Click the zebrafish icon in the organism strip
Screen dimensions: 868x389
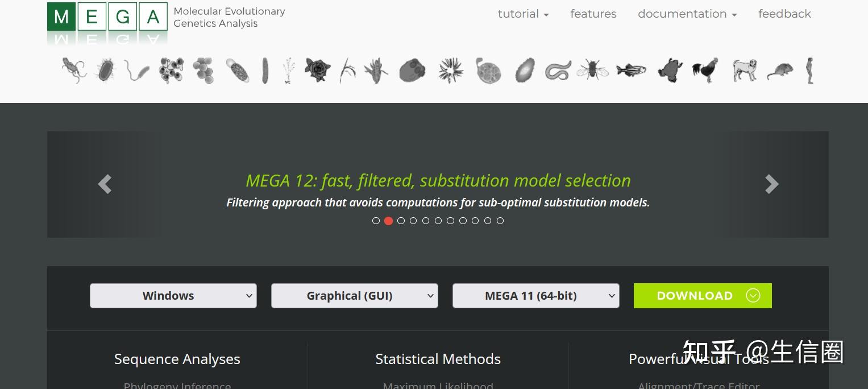pos(631,70)
